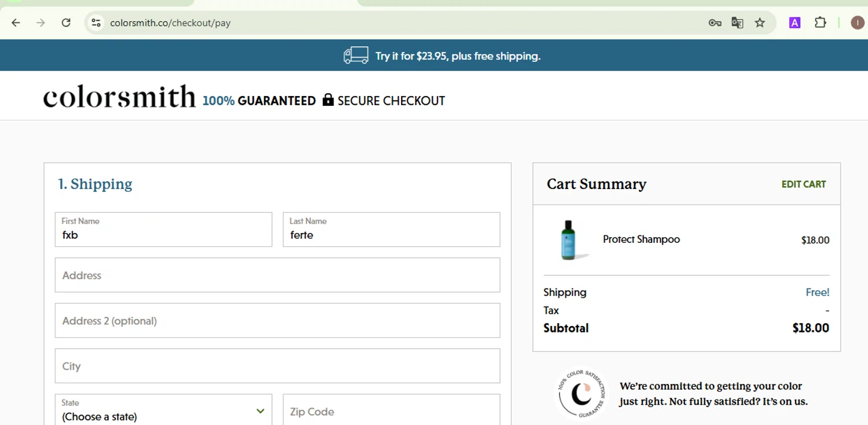Select the City input field
868x425 pixels.
click(x=277, y=365)
